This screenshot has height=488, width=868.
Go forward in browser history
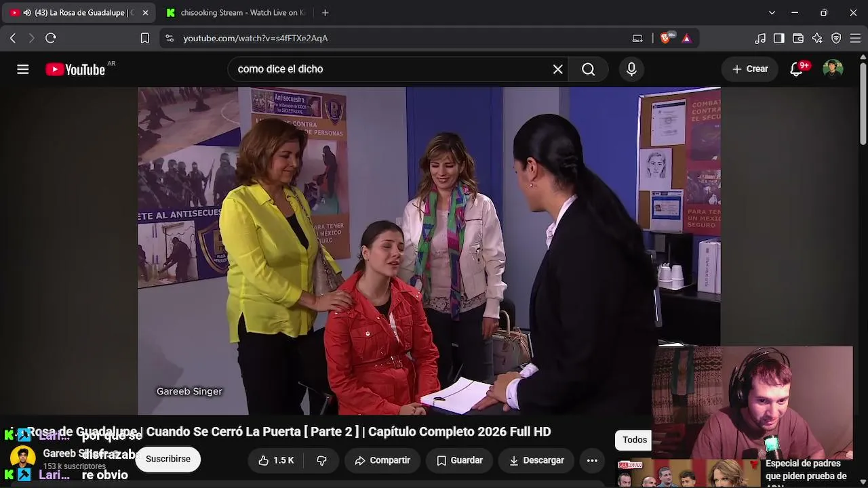pos(31,38)
